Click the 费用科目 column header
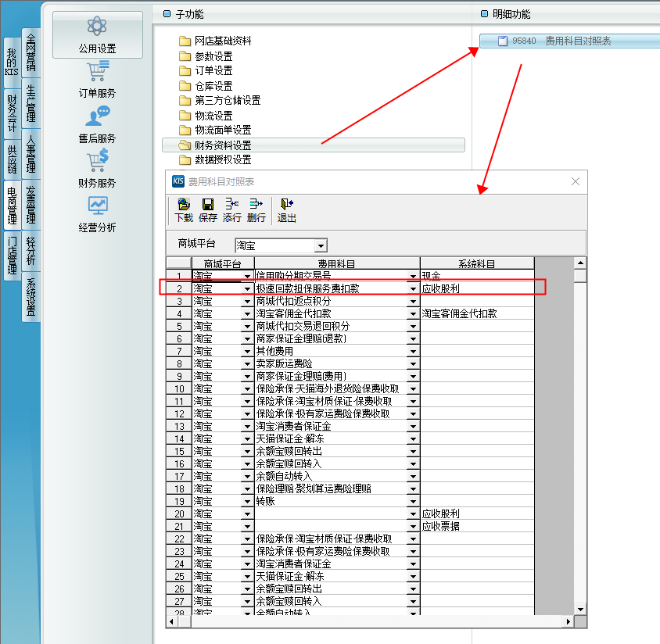Image resolution: width=660 pixels, height=644 pixels. 337,263
